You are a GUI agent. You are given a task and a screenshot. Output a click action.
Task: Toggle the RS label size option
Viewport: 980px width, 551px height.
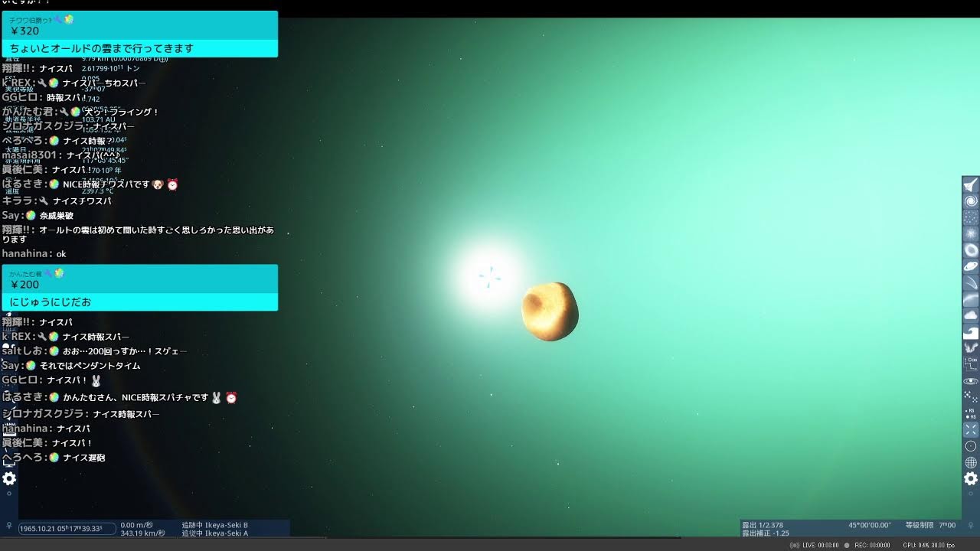coord(971,413)
